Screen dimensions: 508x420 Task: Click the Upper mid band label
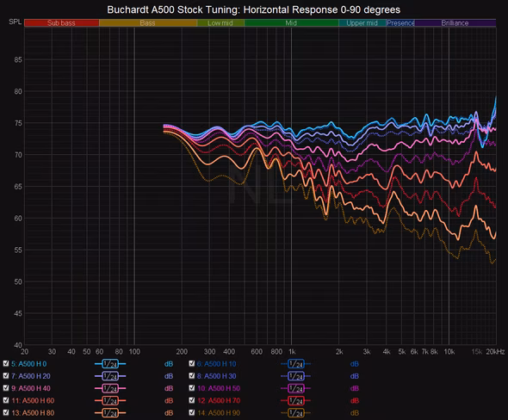pyautogui.click(x=362, y=23)
